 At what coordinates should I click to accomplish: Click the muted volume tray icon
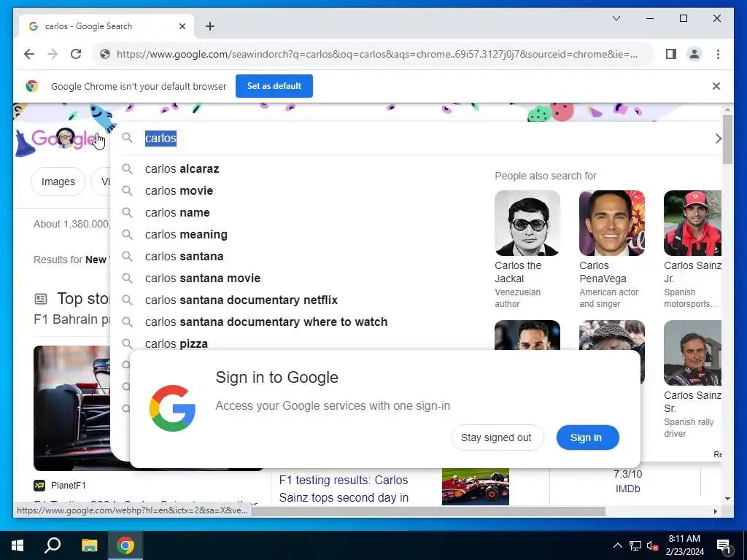click(652, 545)
